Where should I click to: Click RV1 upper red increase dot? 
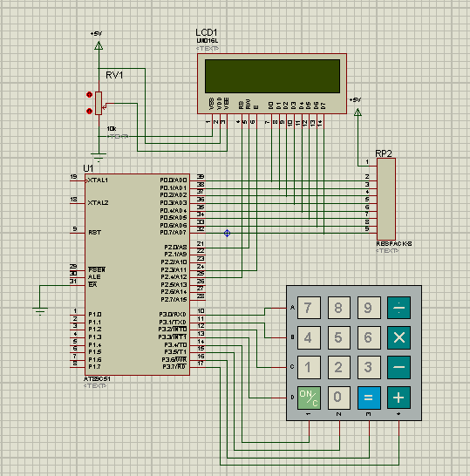[89, 95]
